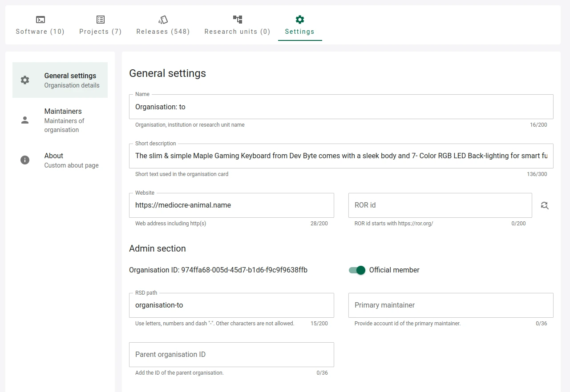Click the person icon beside Maintainers
Image resolution: width=570 pixels, height=392 pixels.
coord(25,120)
